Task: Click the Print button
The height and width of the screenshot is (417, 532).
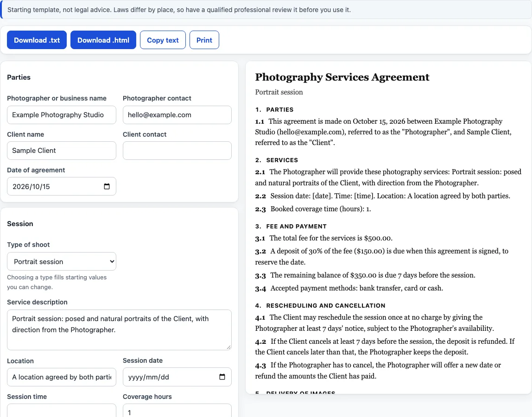Action: [204, 40]
